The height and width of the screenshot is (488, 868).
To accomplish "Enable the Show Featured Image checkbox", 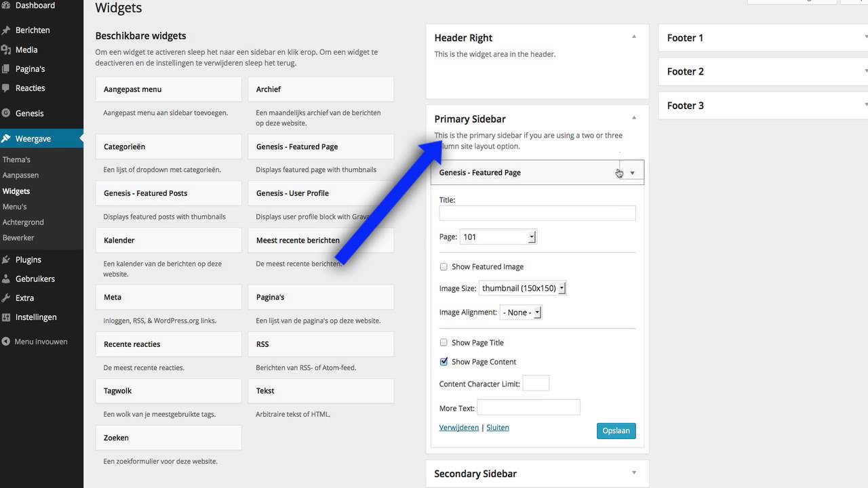I will pyautogui.click(x=444, y=267).
